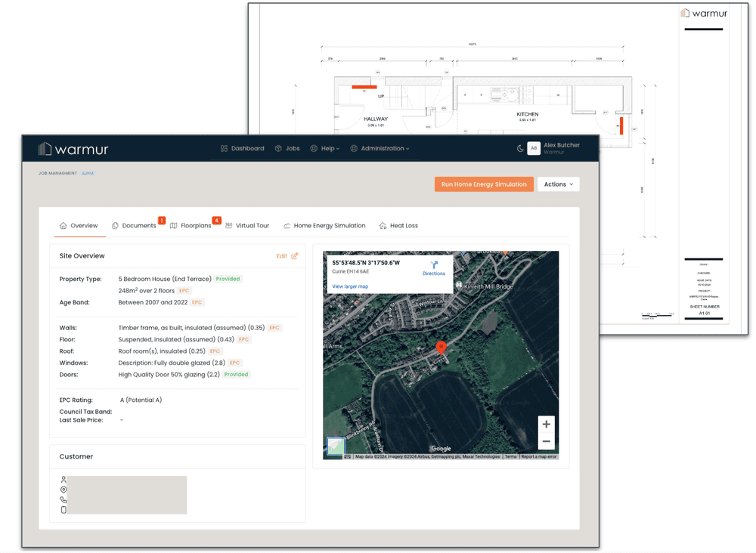756x553 pixels.
Task: Select the Heat Loss tab
Action: pyautogui.click(x=398, y=226)
